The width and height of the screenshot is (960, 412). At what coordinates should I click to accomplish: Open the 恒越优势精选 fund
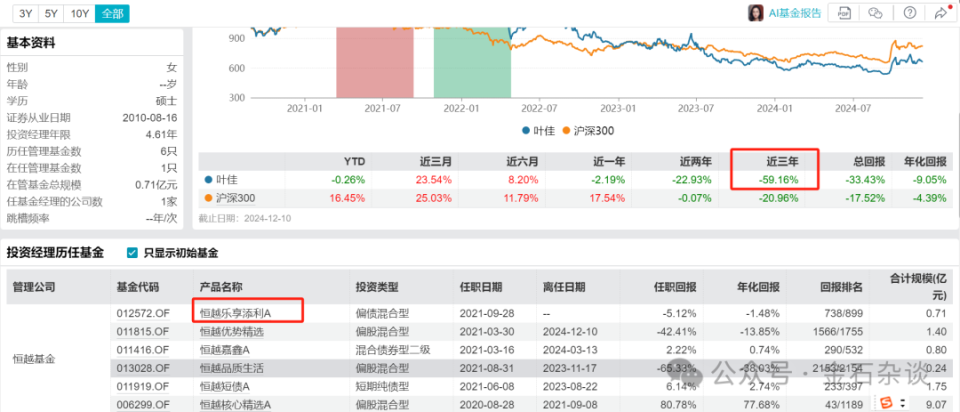[230, 332]
